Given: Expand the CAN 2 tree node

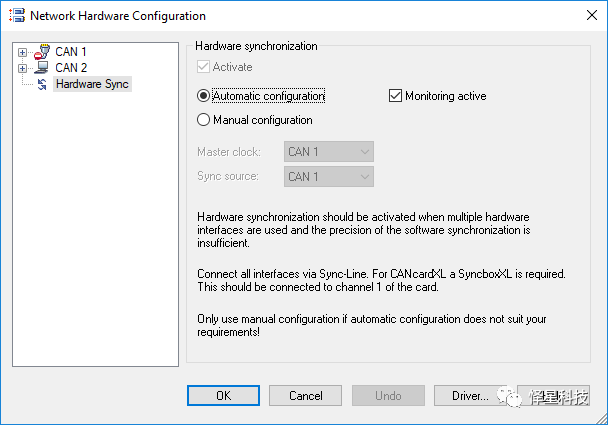Looking at the screenshot, I should pyautogui.click(x=22, y=68).
